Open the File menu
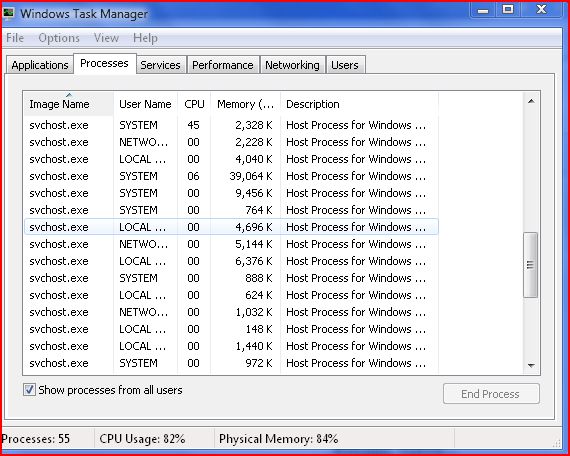This screenshot has height=456, width=570. point(15,38)
